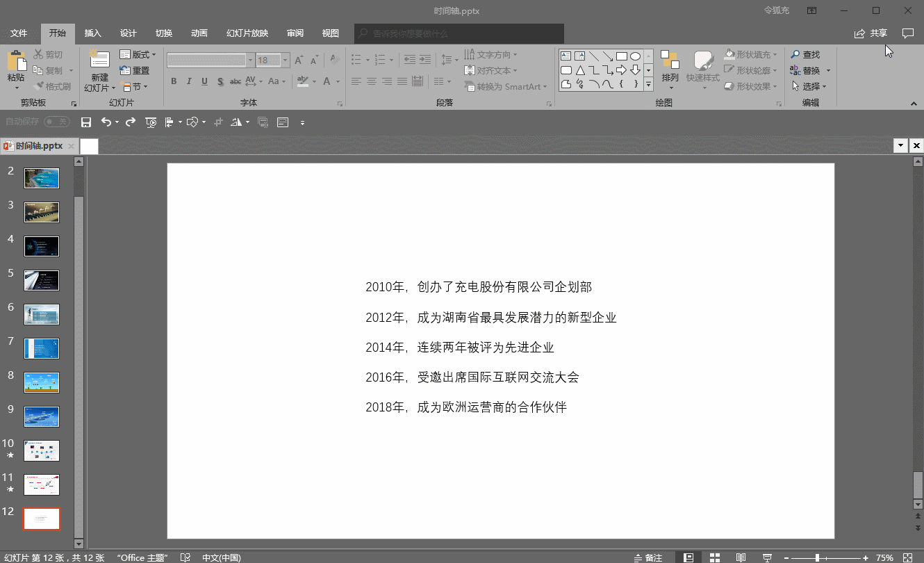Screen dimensions: 924x563
Task: Open the 插入 ribbon tab
Action: tap(92, 33)
